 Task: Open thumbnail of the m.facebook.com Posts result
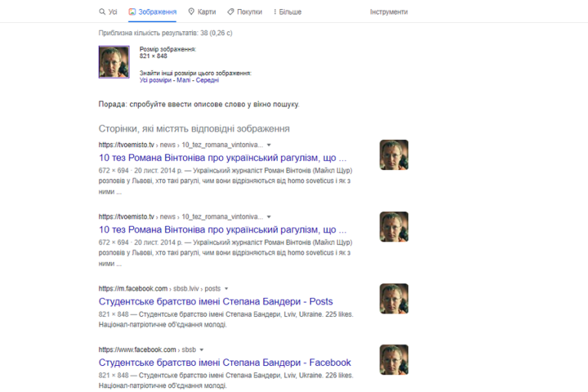click(394, 299)
